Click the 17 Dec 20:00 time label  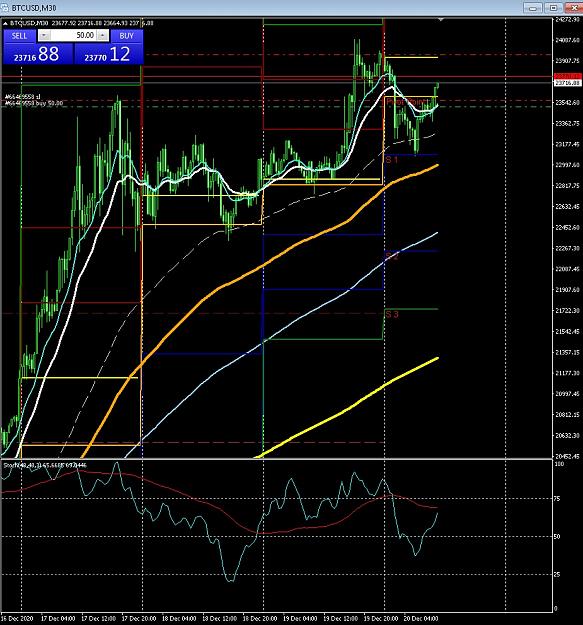(139, 619)
